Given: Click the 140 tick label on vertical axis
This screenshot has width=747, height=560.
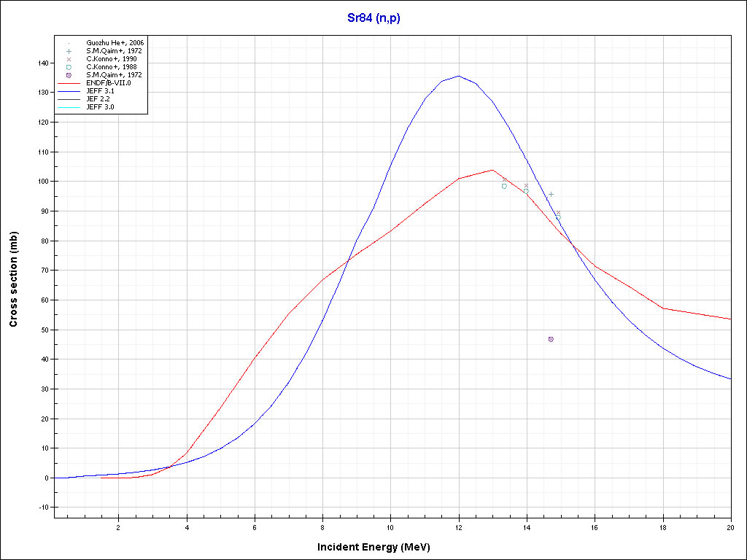Looking at the screenshot, I should pyautogui.click(x=44, y=63).
